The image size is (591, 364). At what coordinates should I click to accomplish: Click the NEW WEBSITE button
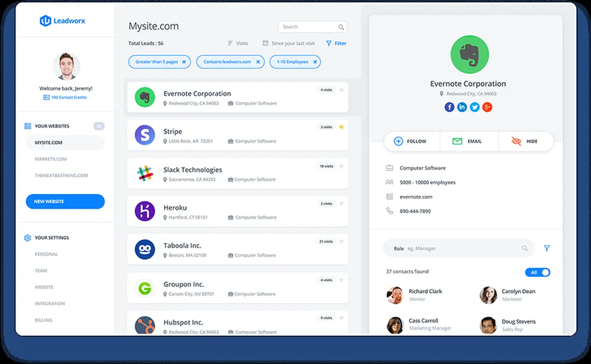(x=65, y=202)
